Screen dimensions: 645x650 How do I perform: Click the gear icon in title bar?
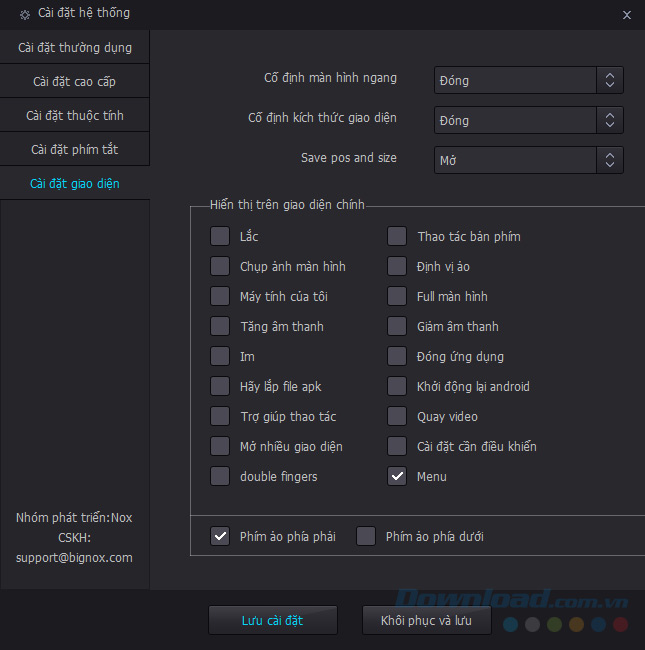click(x=25, y=15)
